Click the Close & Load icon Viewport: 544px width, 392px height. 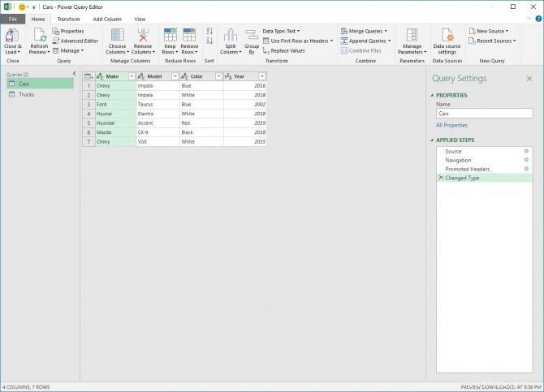coord(12,36)
